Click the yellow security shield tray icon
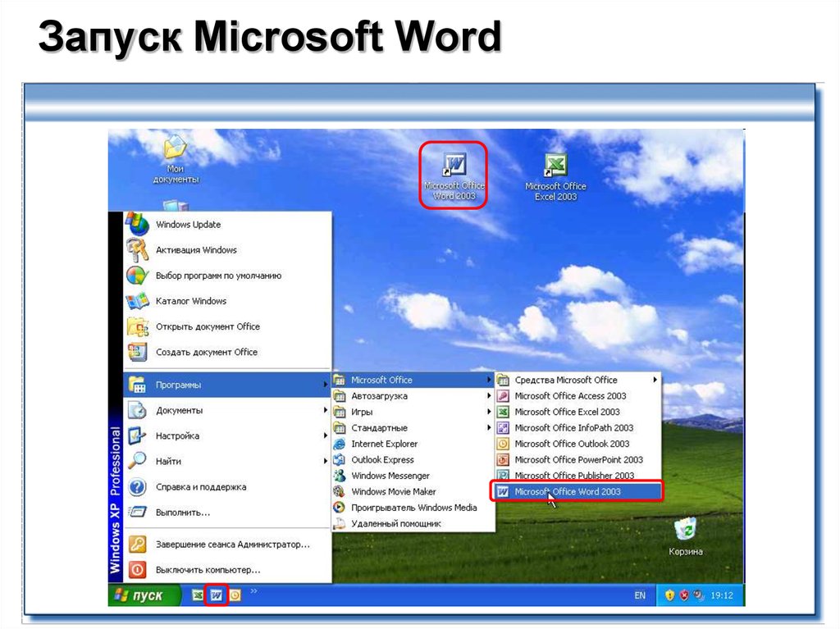This screenshot has height=629, width=840. click(669, 595)
